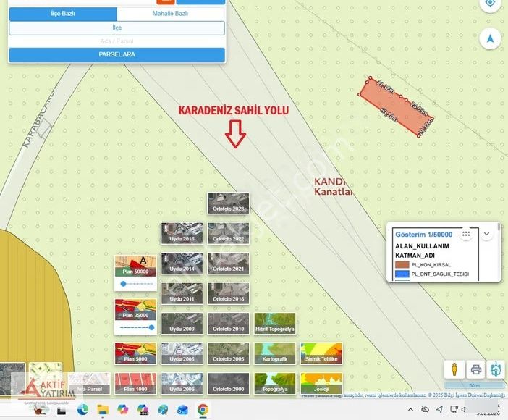The image size is (508, 420).
Task: Switch to İlçe Bazlı tab
Action: tap(63, 14)
